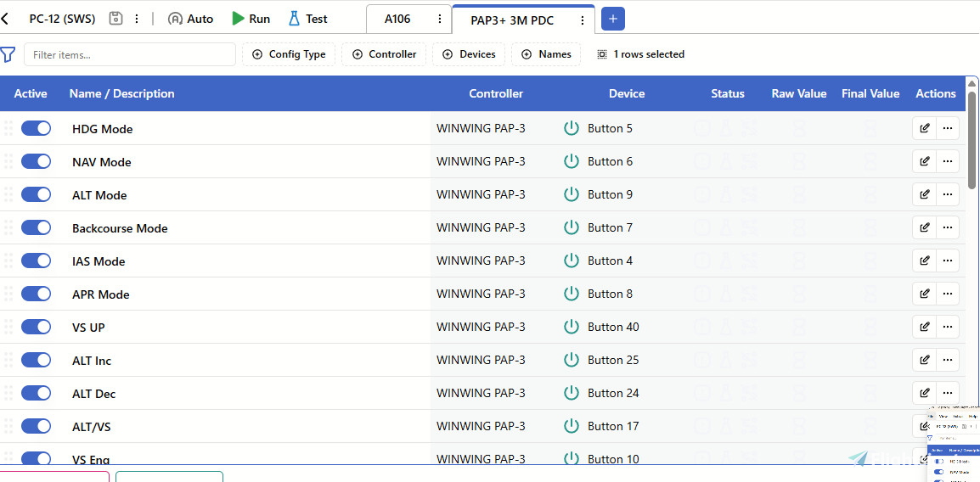The height and width of the screenshot is (482, 980).
Task: Click the Device column header
Action: point(627,93)
